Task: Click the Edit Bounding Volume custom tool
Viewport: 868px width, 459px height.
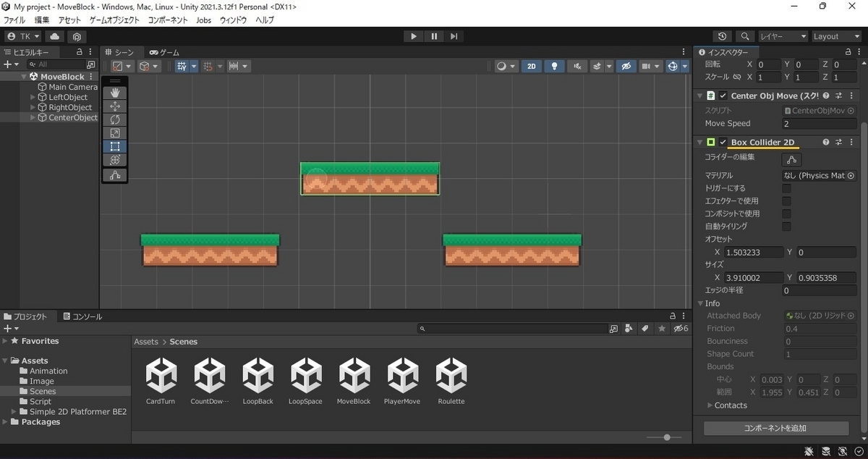Action: point(115,175)
